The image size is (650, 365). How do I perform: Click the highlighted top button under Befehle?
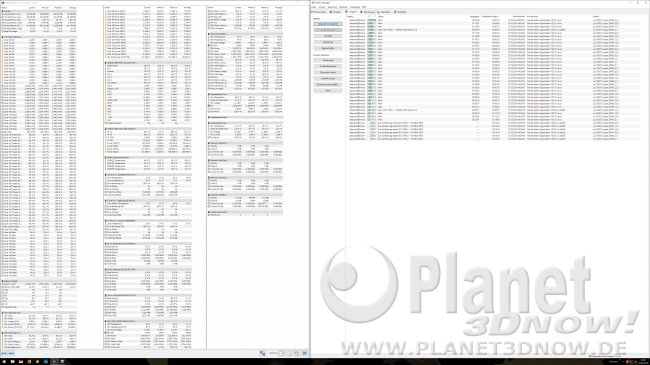[327, 24]
